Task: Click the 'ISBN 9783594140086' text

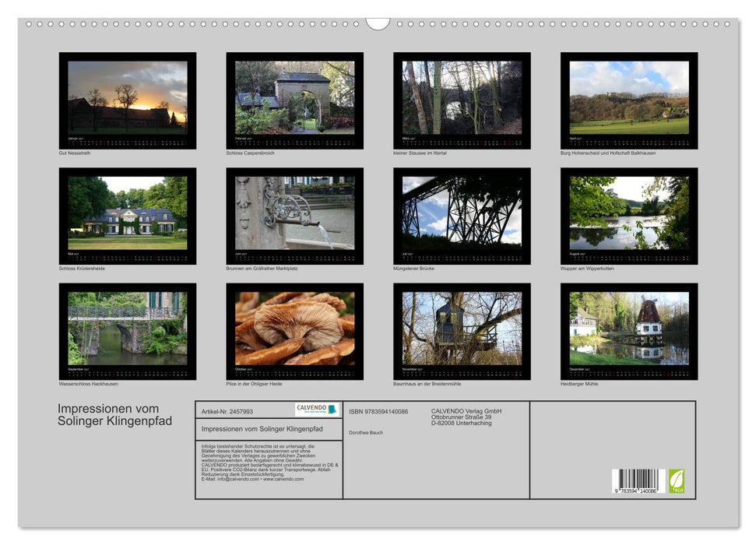Action: [x=378, y=411]
